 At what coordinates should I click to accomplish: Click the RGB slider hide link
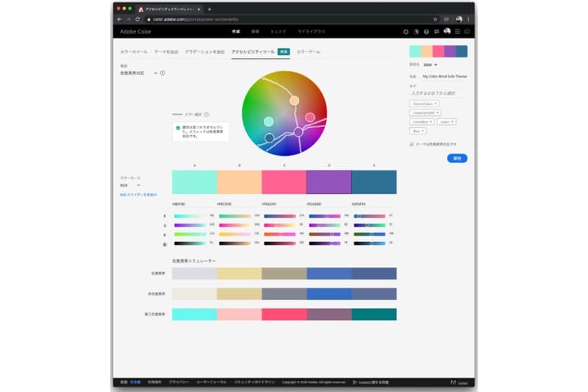point(138,195)
